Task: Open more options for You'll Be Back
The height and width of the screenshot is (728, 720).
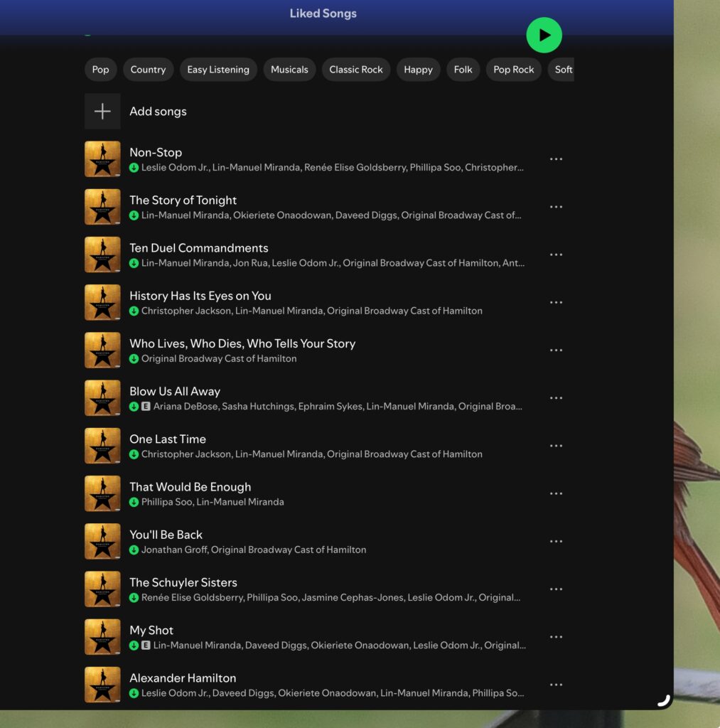Action: point(556,542)
